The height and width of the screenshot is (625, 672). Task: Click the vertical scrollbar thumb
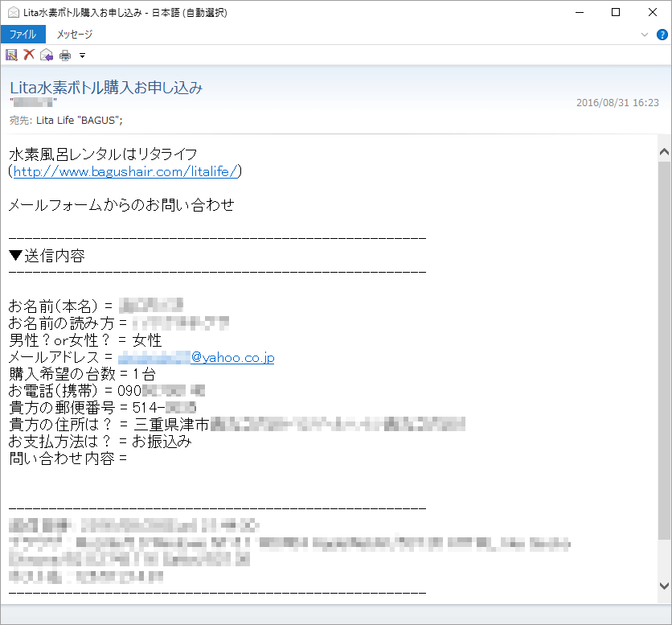point(664,351)
